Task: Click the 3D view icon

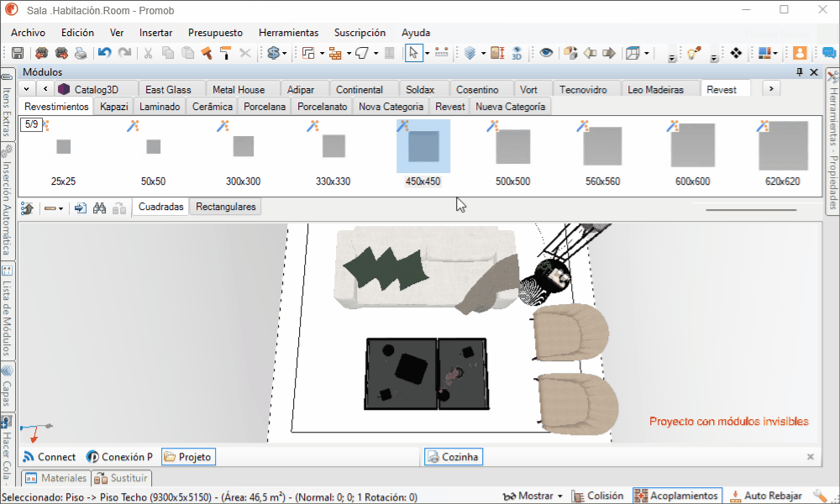Action: (x=517, y=53)
